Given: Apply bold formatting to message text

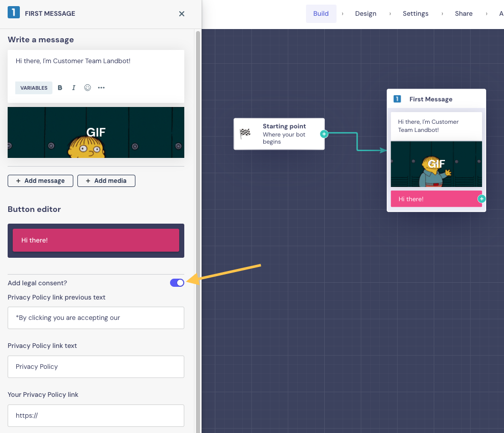Looking at the screenshot, I should (x=60, y=88).
